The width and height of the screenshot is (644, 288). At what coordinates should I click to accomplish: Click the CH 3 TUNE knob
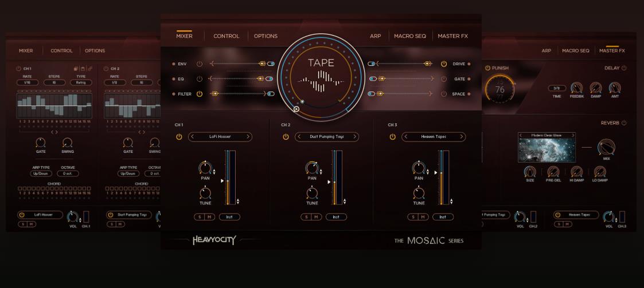point(419,192)
